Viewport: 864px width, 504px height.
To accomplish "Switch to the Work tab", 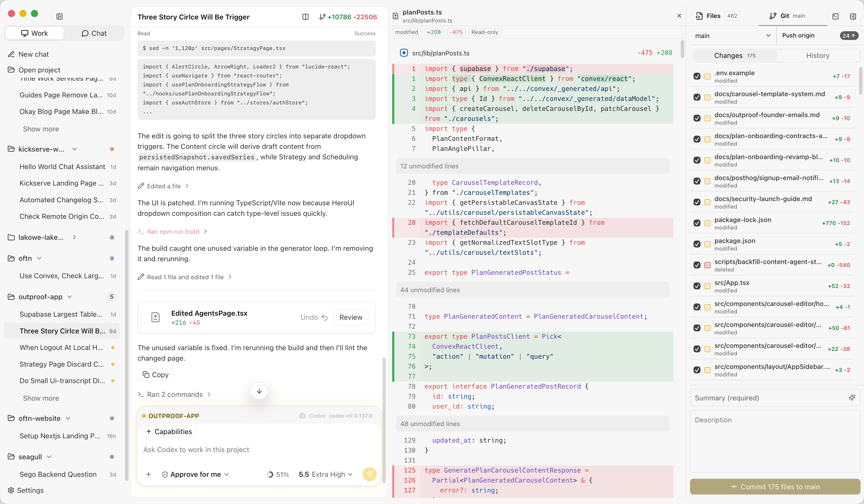I will coord(35,33).
